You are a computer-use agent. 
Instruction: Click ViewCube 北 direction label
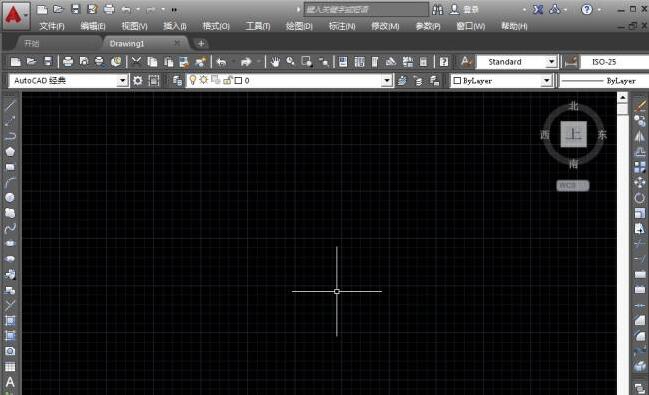(573, 106)
